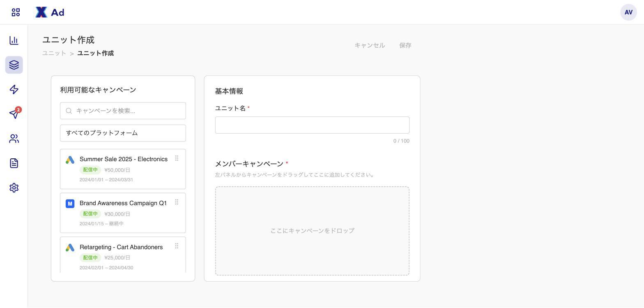Open the document reports sidebar icon

coord(14,163)
